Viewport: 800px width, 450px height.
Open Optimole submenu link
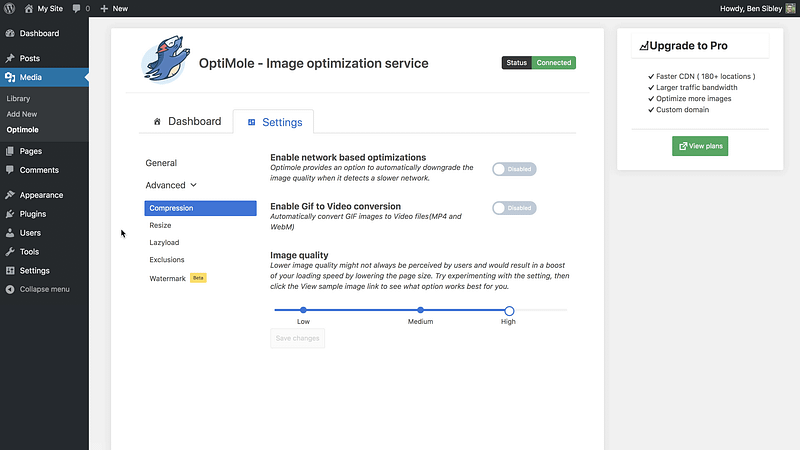click(x=22, y=130)
